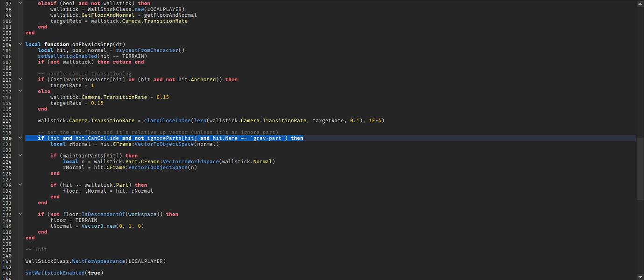
Task: Collapse the maintainParts if block
Action: (20, 155)
